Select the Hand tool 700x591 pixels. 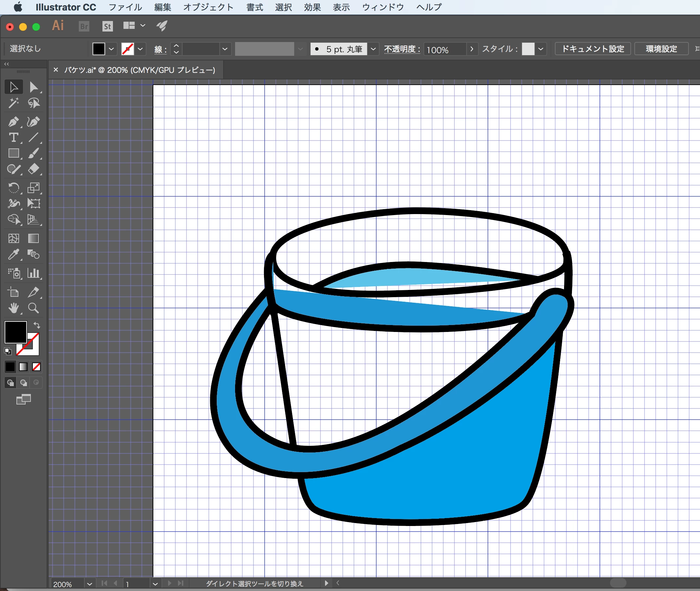(x=13, y=308)
